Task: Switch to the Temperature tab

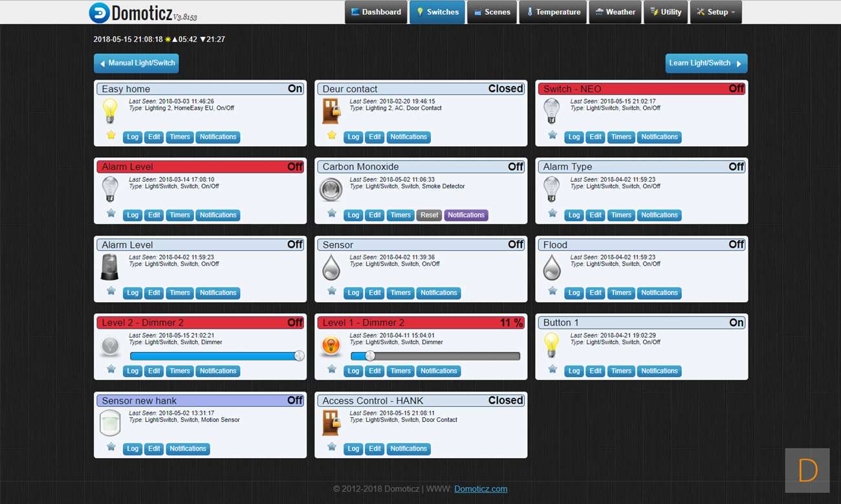Action: (x=552, y=12)
